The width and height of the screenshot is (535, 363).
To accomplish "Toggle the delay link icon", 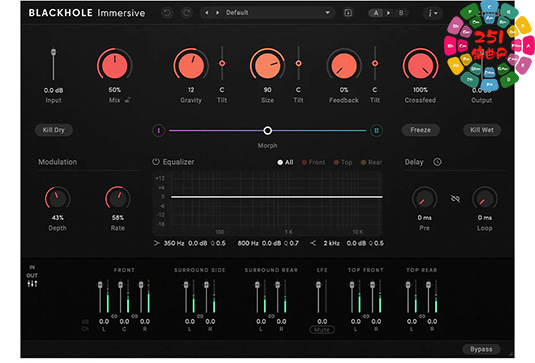I will point(455,199).
